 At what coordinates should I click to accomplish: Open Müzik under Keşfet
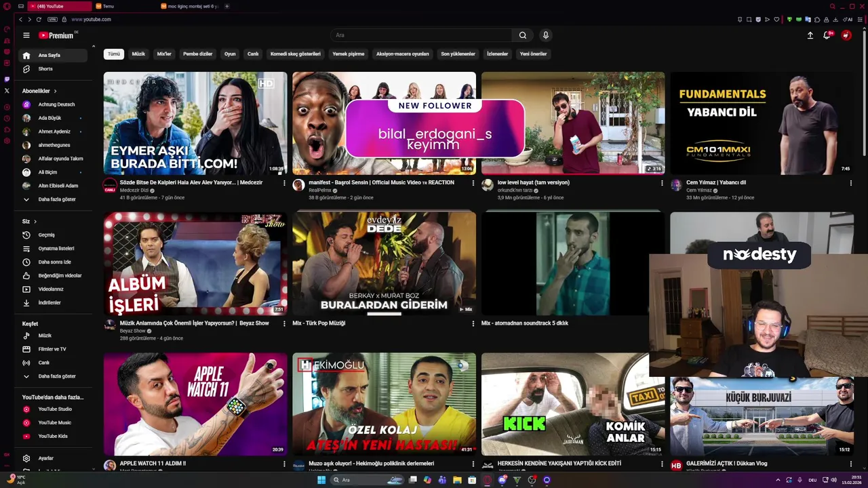[54, 335]
